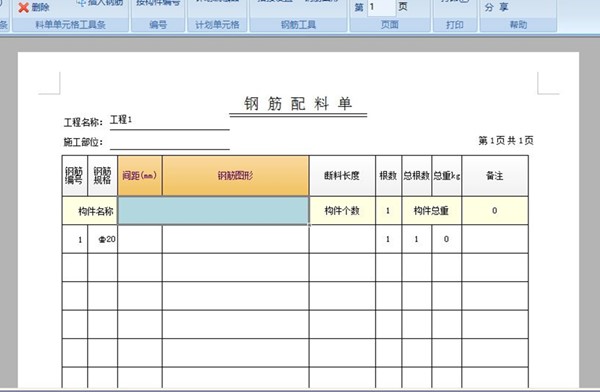The image size is (600, 392).
Task: Click the 构件个数 value cell
Action: 388,210
